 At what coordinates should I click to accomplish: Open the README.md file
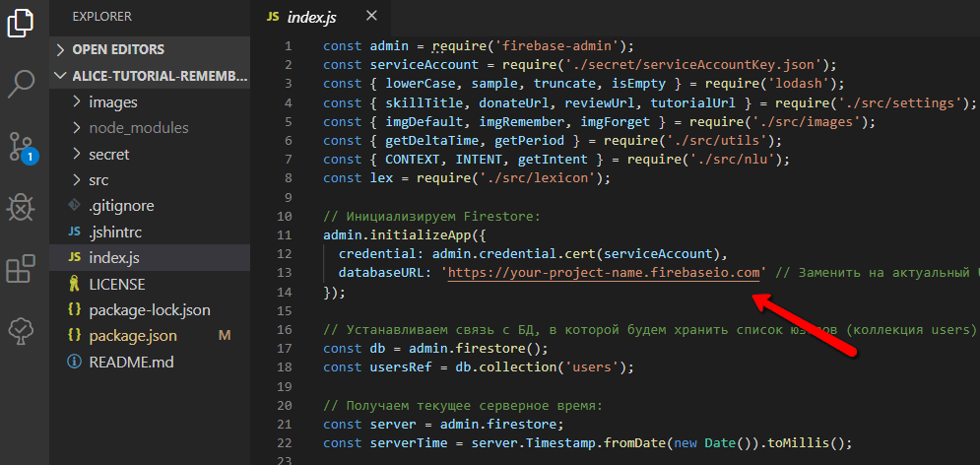click(149, 362)
